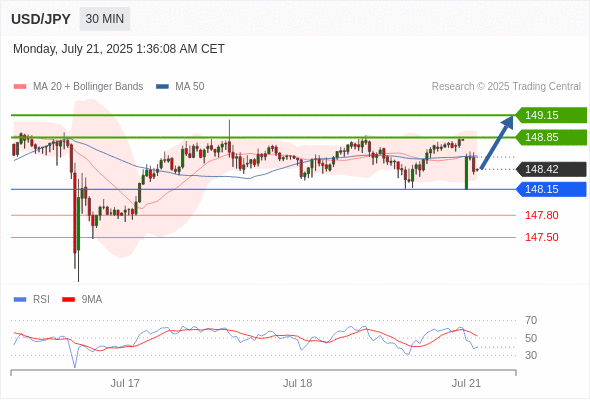This screenshot has height=400, width=590.
Task: Click the black 148.42 current price tag
Action: (551, 169)
